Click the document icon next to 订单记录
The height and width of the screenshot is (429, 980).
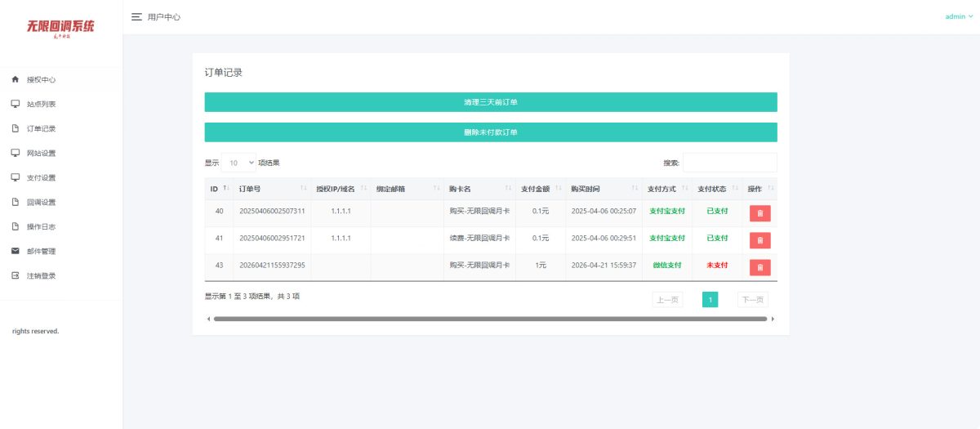[x=15, y=128]
